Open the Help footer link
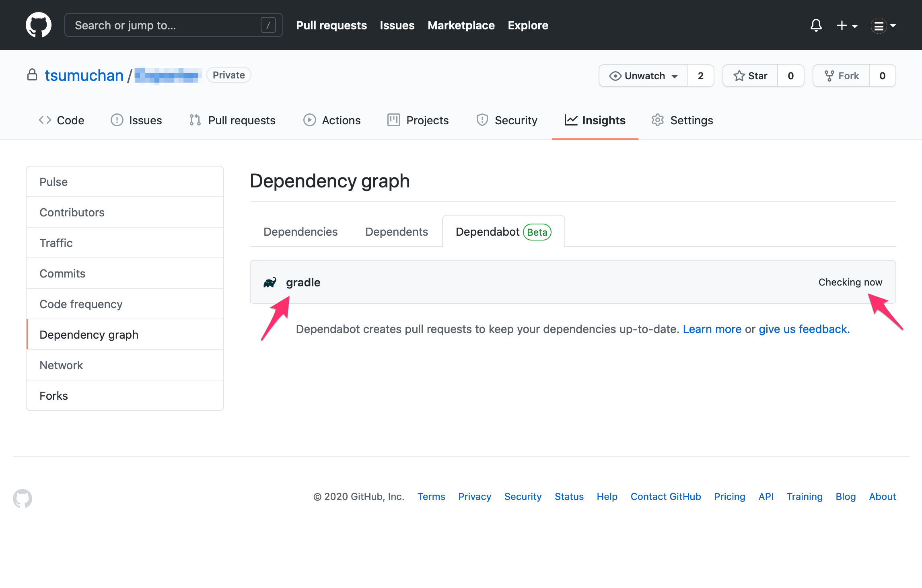The width and height of the screenshot is (922, 588). (607, 497)
